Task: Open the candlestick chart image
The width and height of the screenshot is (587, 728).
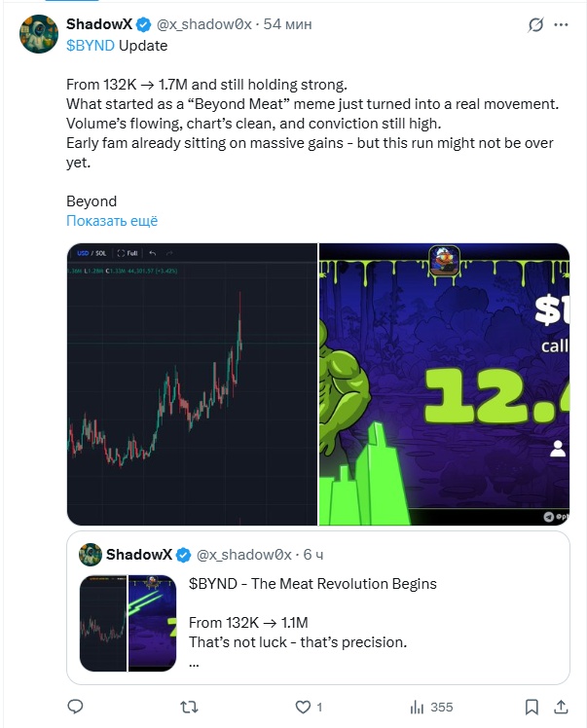Action: click(x=192, y=383)
